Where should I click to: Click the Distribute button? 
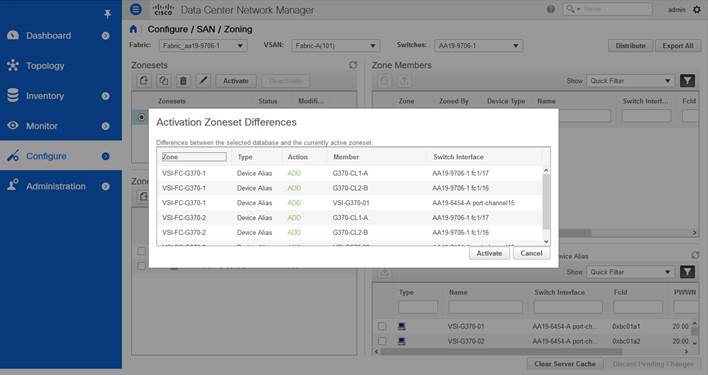pos(630,46)
